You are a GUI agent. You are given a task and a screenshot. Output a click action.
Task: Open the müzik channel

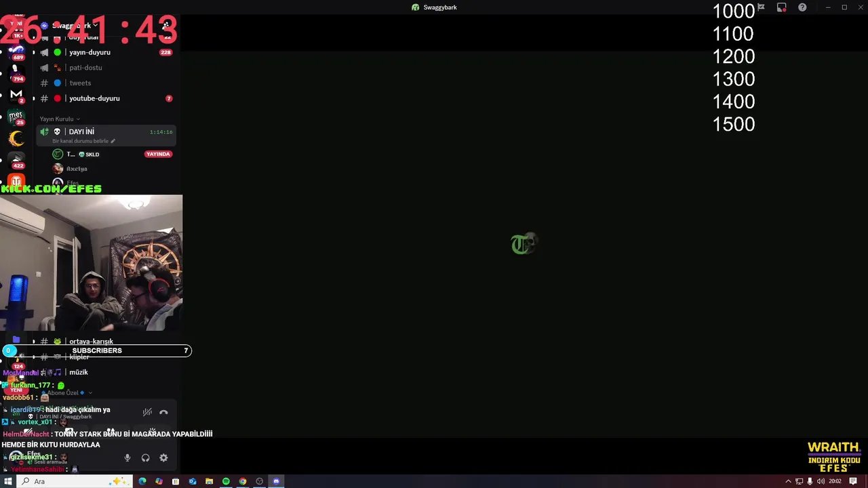click(105, 372)
